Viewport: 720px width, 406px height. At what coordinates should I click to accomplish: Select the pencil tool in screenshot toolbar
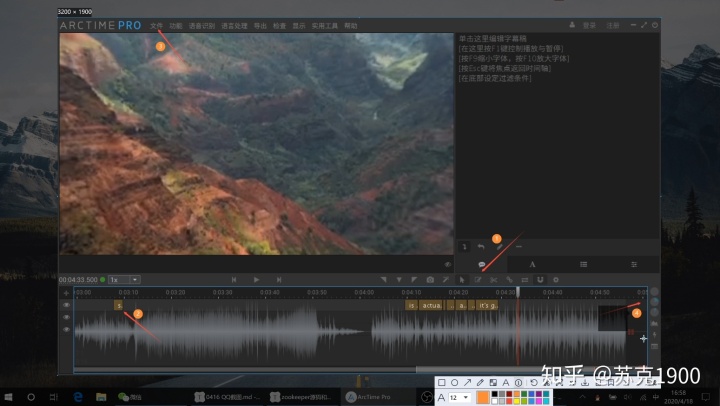click(x=480, y=382)
